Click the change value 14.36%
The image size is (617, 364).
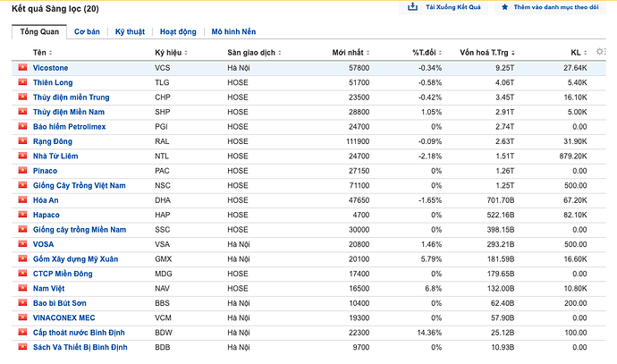pos(429,333)
